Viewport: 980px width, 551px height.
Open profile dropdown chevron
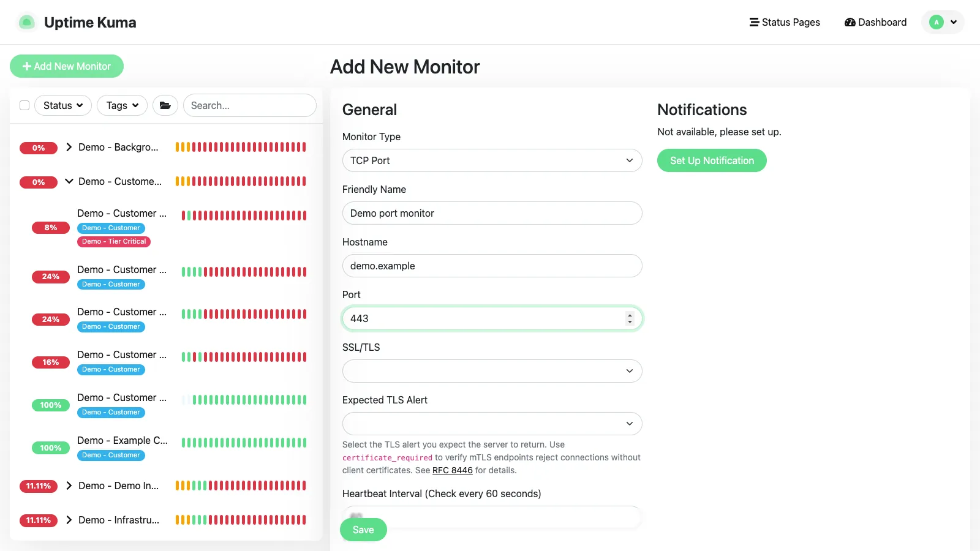954,22
